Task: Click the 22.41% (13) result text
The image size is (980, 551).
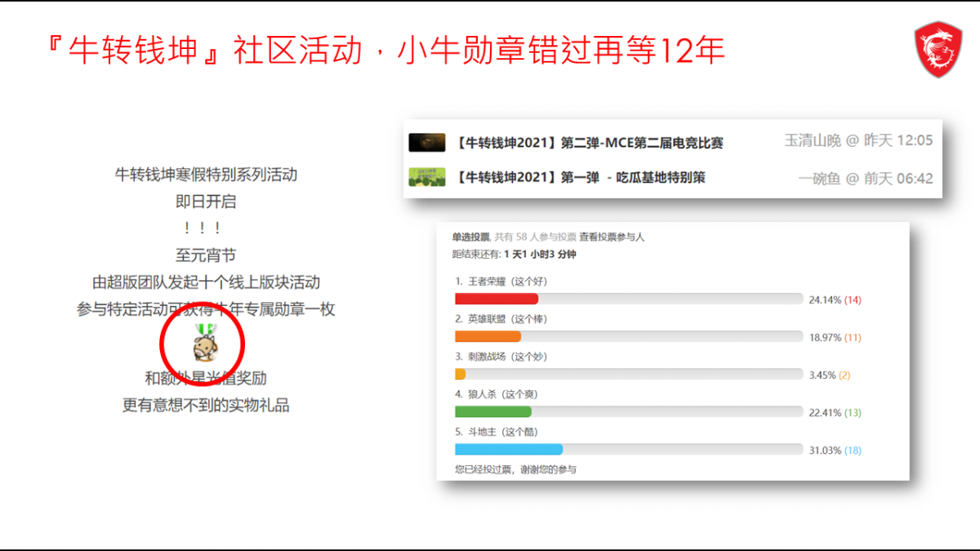Action: [x=835, y=412]
